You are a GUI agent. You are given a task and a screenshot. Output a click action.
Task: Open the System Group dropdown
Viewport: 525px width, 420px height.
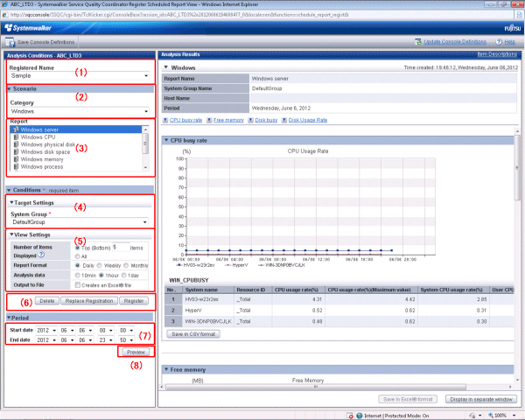click(80, 222)
